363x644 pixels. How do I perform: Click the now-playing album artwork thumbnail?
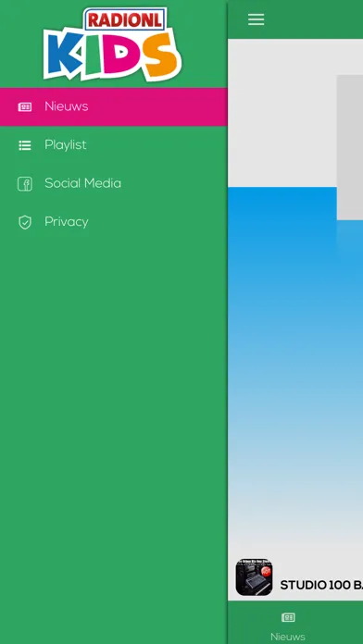[254, 576]
